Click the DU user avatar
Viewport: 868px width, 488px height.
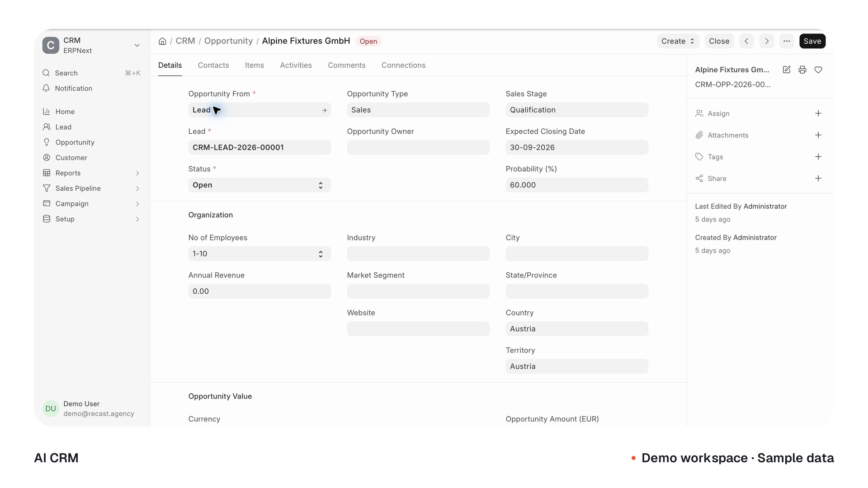click(51, 408)
